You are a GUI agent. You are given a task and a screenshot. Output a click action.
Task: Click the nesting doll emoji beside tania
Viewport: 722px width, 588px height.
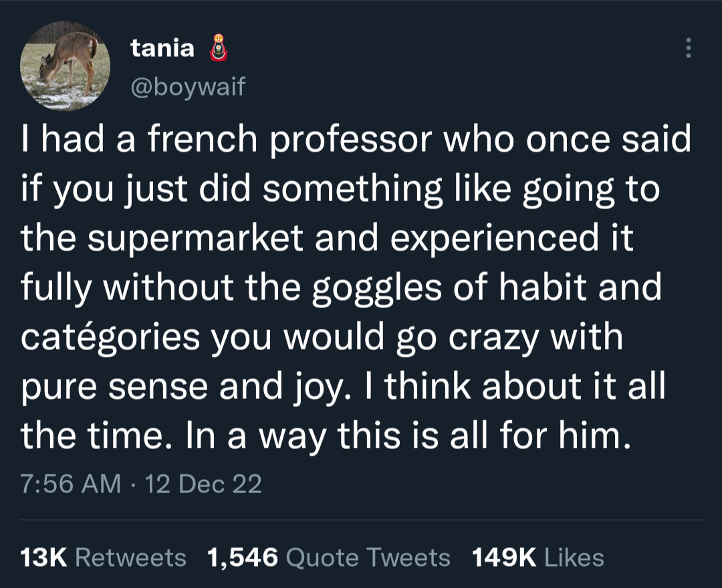(x=219, y=48)
